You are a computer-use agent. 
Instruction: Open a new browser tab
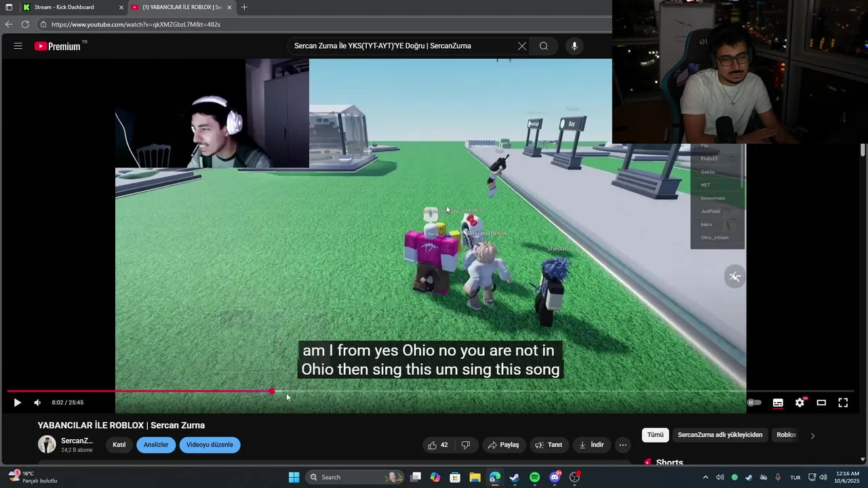pyautogui.click(x=244, y=7)
